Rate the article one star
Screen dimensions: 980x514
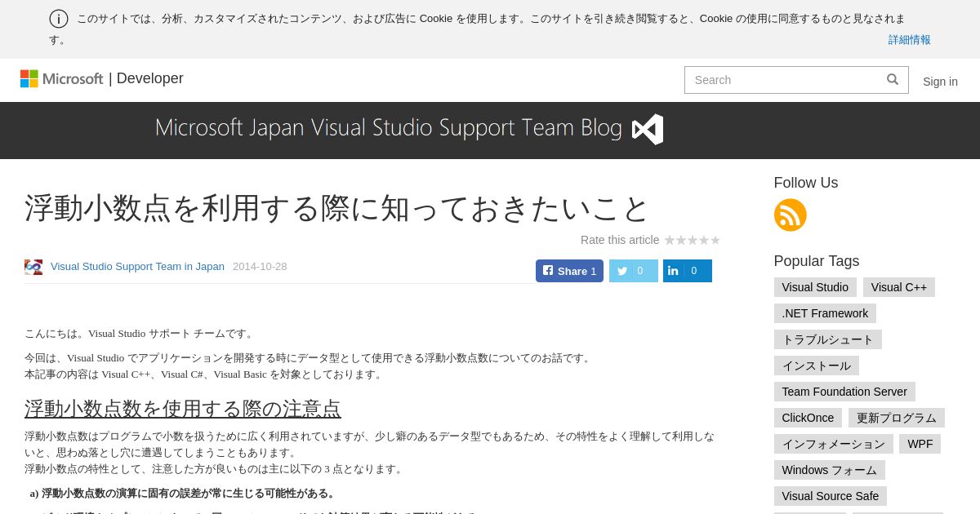click(670, 240)
